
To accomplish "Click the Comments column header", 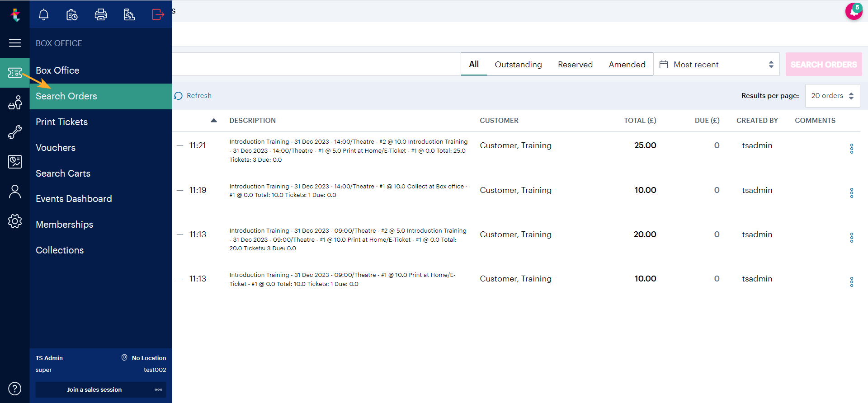I will (815, 121).
